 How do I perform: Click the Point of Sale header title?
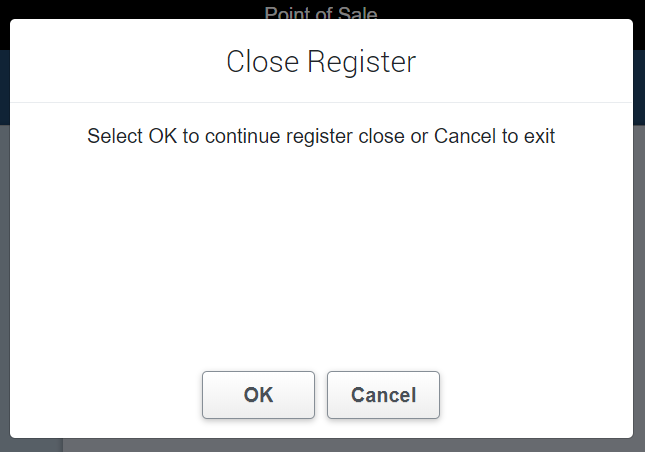pyautogui.click(x=321, y=12)
